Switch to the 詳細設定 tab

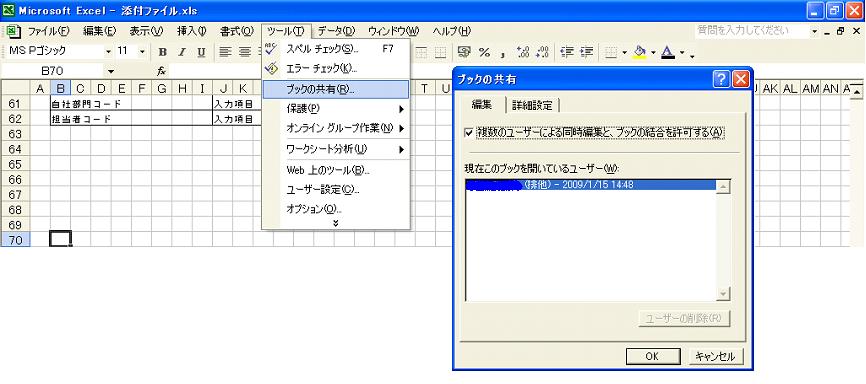[532, 105]
